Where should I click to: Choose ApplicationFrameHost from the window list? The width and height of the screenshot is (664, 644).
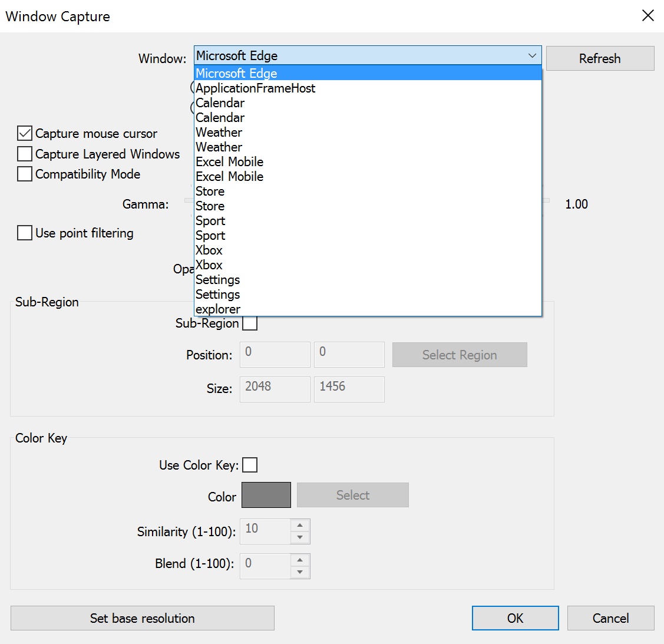point(368,88)
